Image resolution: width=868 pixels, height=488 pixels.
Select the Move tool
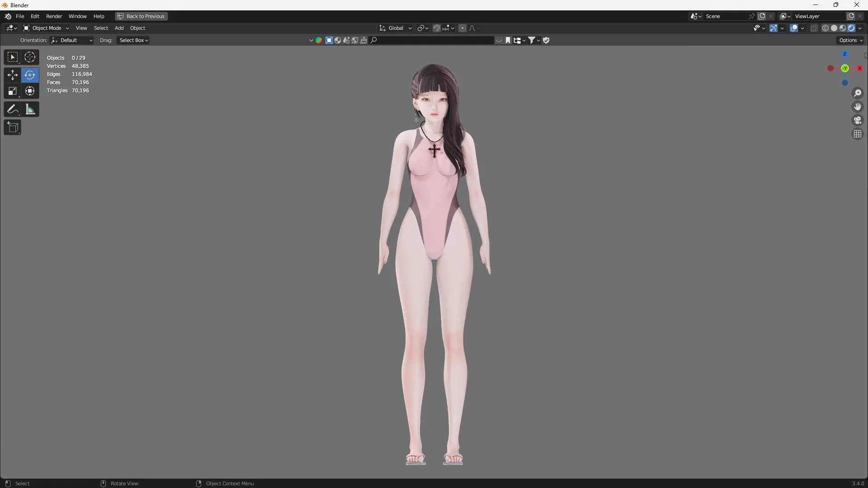point(12,75)
